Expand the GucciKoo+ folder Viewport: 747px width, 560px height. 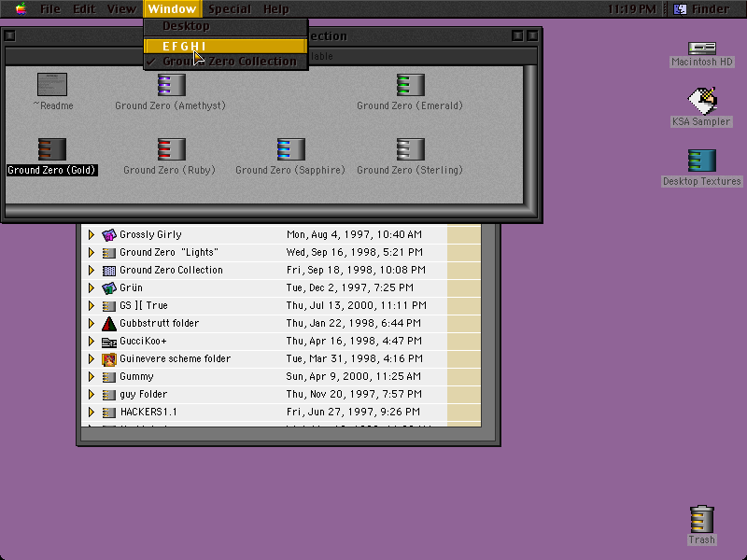tap(91, 342)
